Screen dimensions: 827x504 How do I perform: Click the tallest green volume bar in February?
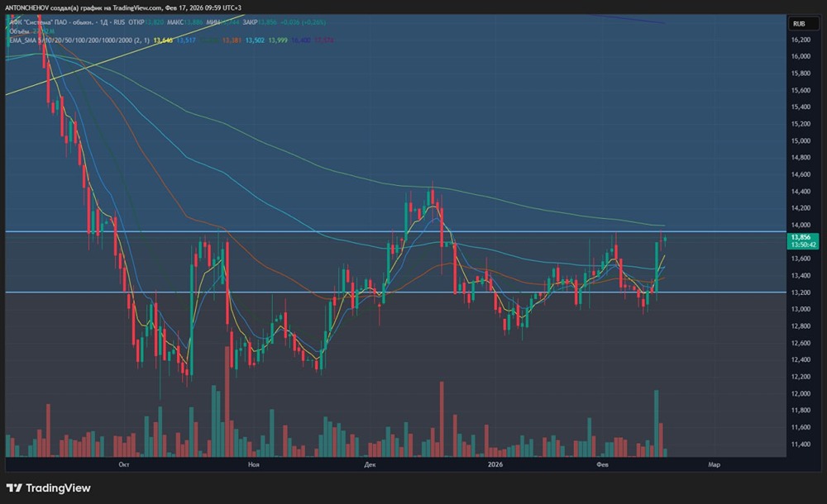point(656,423)
